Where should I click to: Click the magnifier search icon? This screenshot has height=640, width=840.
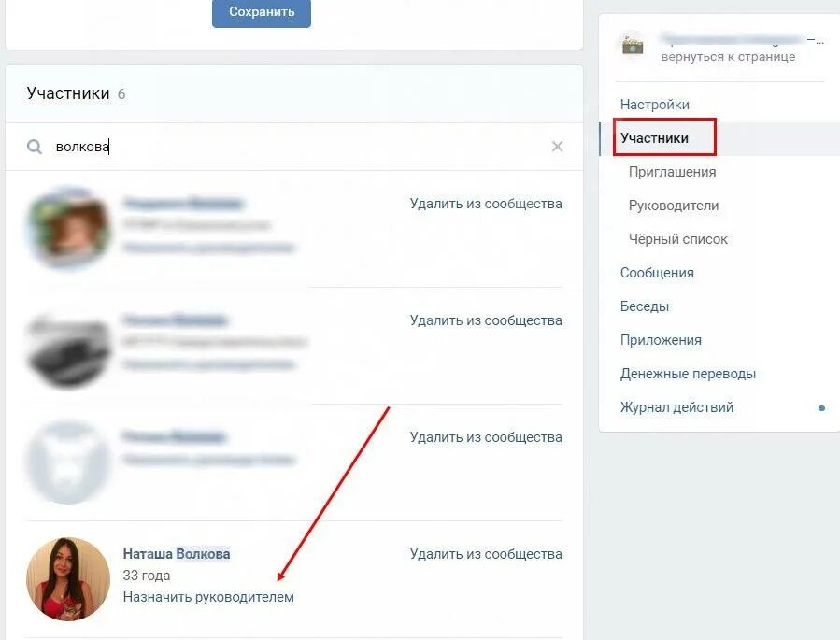[35, 147]
